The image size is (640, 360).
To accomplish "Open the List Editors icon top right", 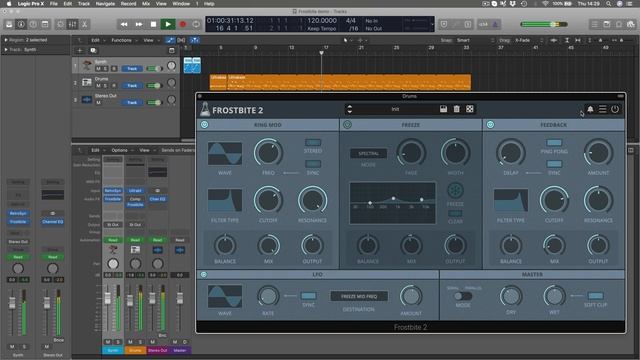I will click(x=595, y=24).
